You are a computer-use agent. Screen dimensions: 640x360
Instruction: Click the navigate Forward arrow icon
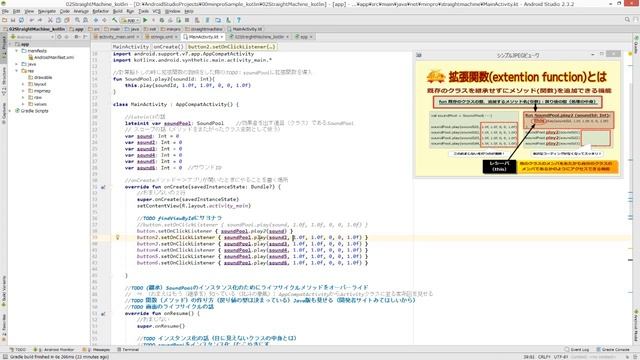click(104, 20)
